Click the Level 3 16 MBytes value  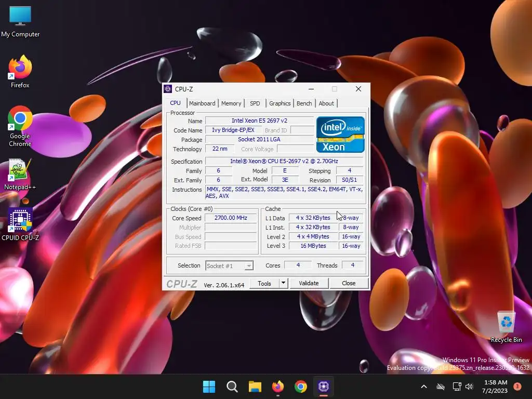(x=313, y=246)
